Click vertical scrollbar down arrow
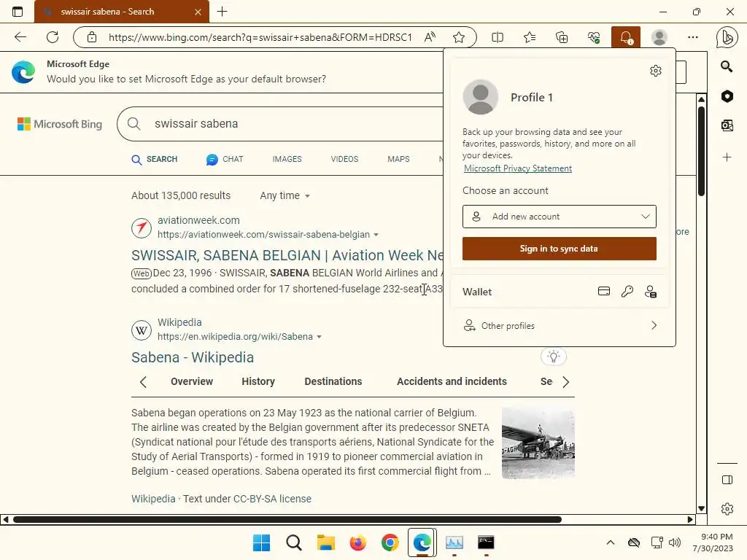Image resolution: width=747 pixels, height=560 pixels. point(701,508)
